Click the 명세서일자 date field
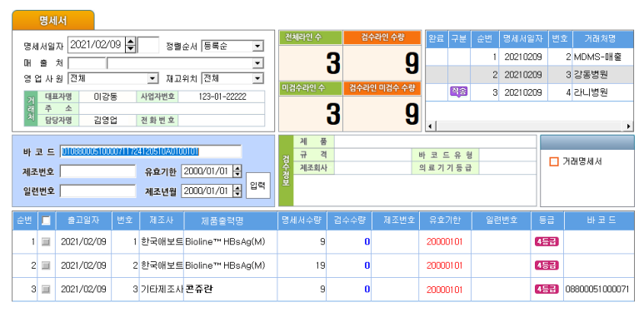The height and width of the screenshot is (322, 644). (96, 45)
